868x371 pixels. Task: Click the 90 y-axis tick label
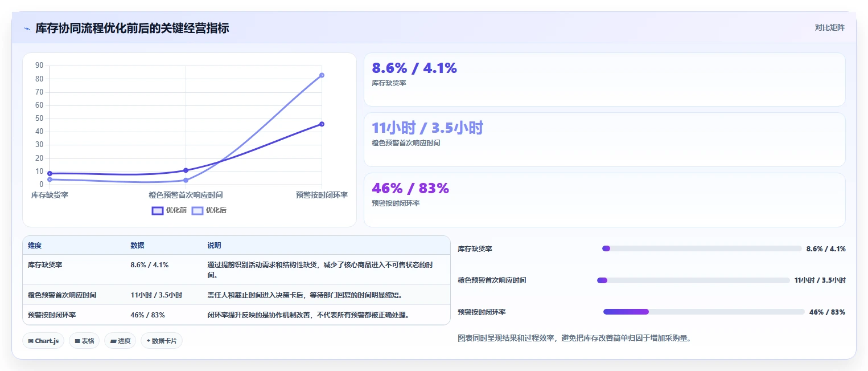(39, 66)
